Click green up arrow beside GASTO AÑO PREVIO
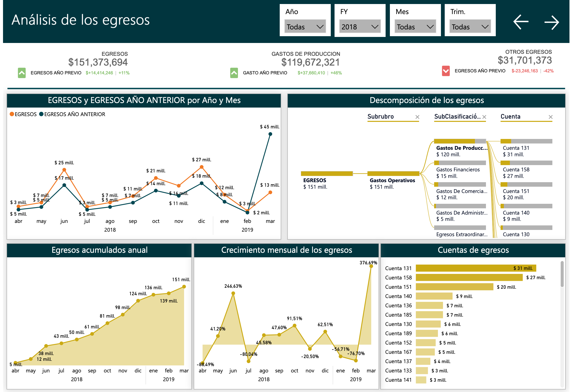This screenshot has width=574, height=392. 234,73
